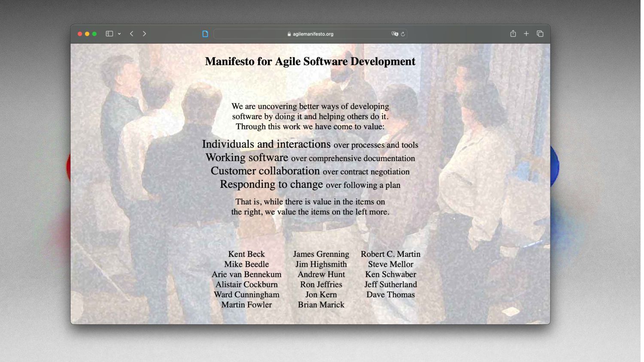Click the text 'Customer collaboration'
The width and height of the screenshot is (644, 362).
[x=265, y=171]
